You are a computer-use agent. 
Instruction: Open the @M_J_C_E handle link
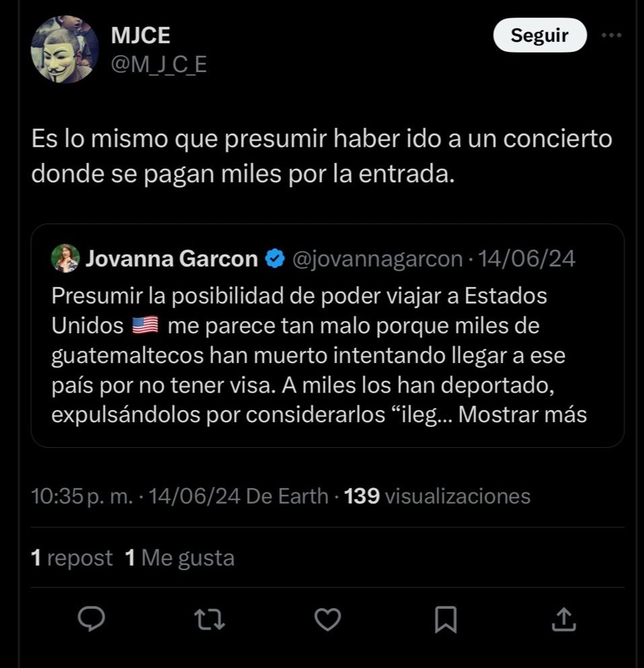tap(157, 65)
